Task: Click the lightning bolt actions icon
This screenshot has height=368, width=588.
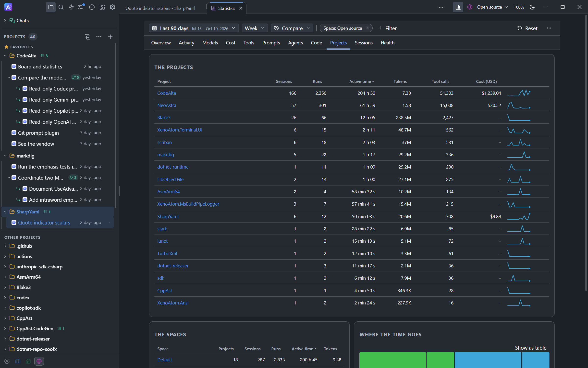Action: (x=71, y=7)
